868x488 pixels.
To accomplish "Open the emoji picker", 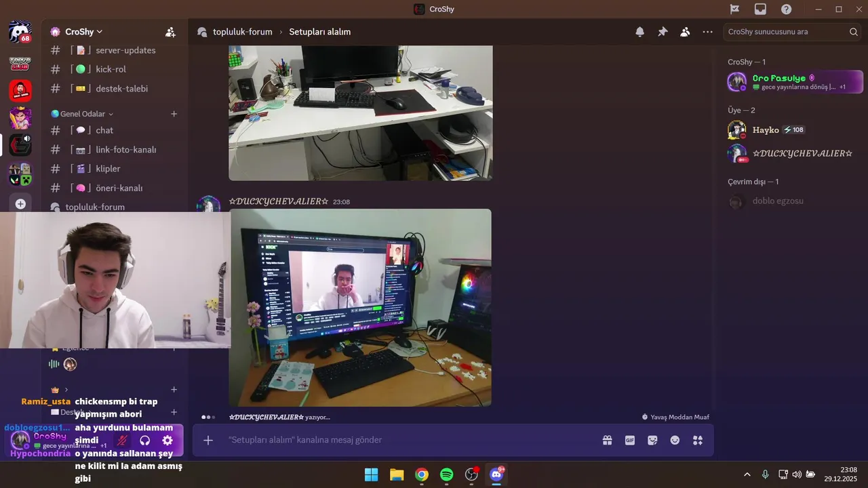I will click(675, 441).
